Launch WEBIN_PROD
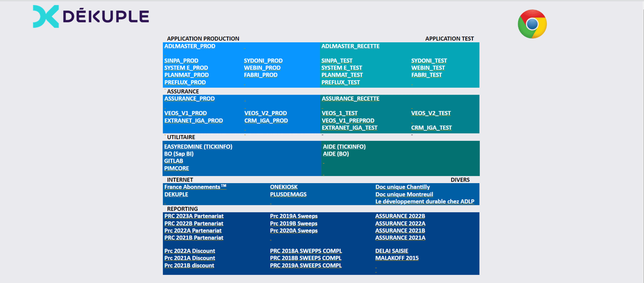Image resolution: width=644 pixels, height=283 pixels. coord(262,68)
